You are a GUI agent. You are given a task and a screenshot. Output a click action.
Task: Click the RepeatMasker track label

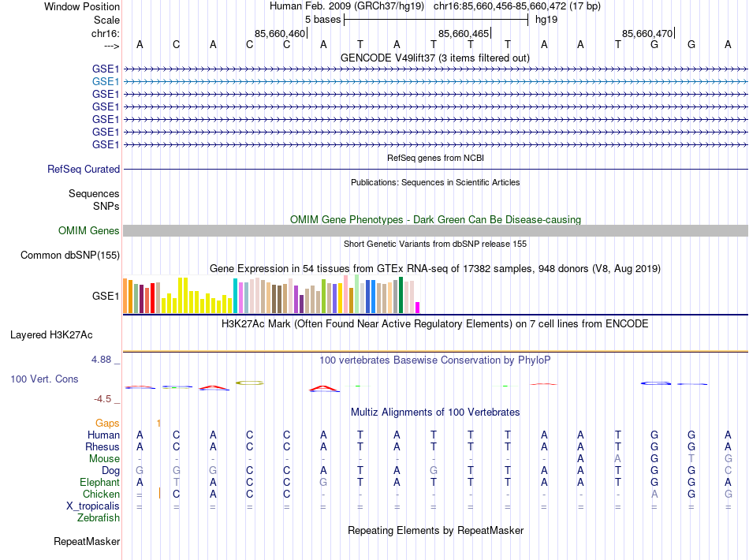(x=87, y=542)
